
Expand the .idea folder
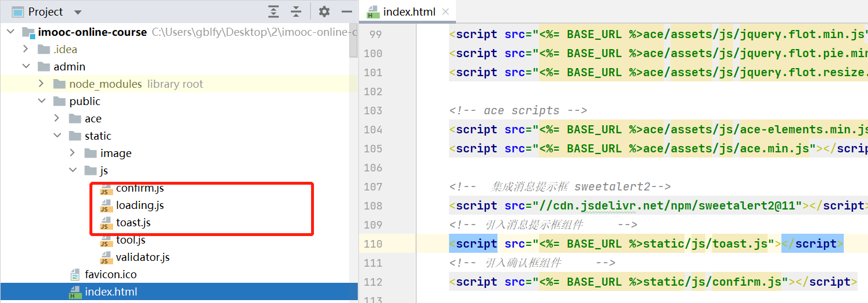click(25, 49)
